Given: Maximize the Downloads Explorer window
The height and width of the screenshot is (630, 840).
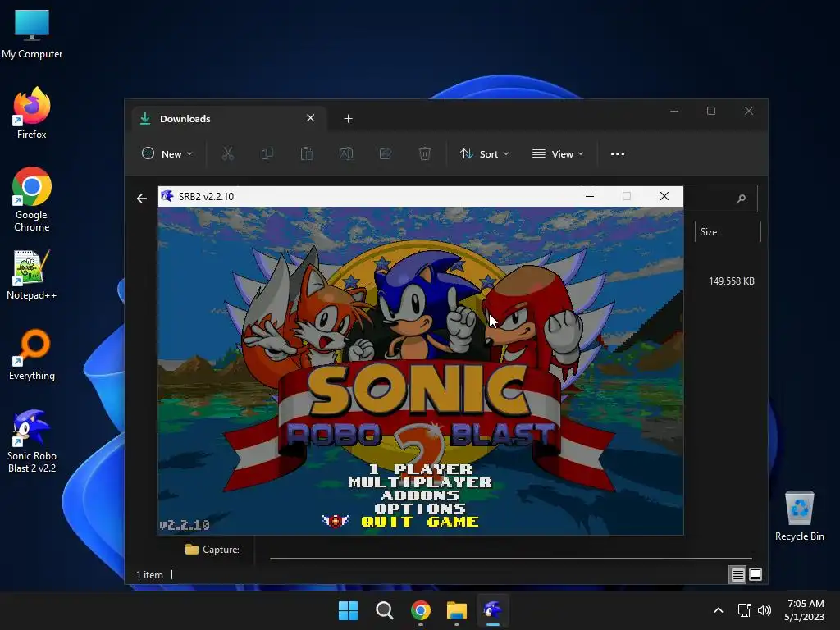Looking at the screenshot, I should coord(711,111).
